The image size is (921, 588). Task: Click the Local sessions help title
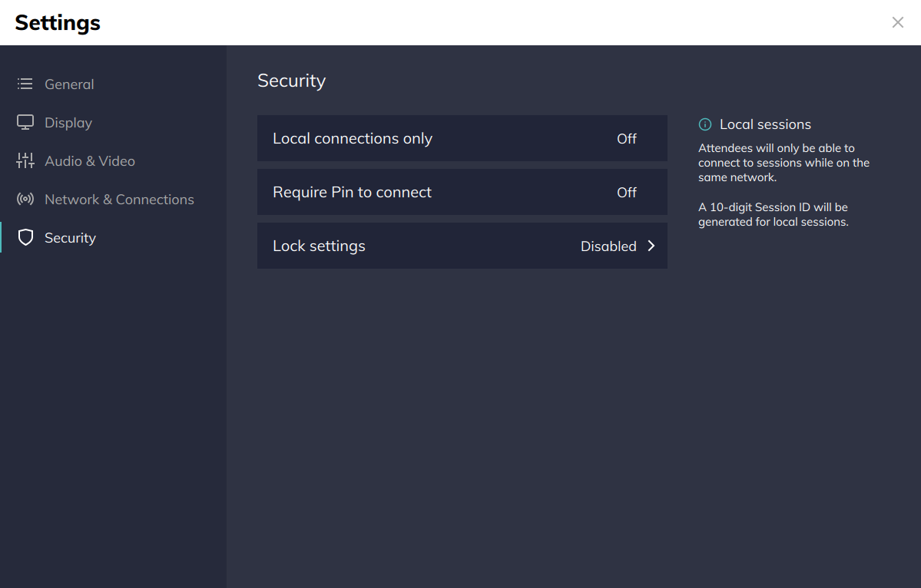click(765, 124)
